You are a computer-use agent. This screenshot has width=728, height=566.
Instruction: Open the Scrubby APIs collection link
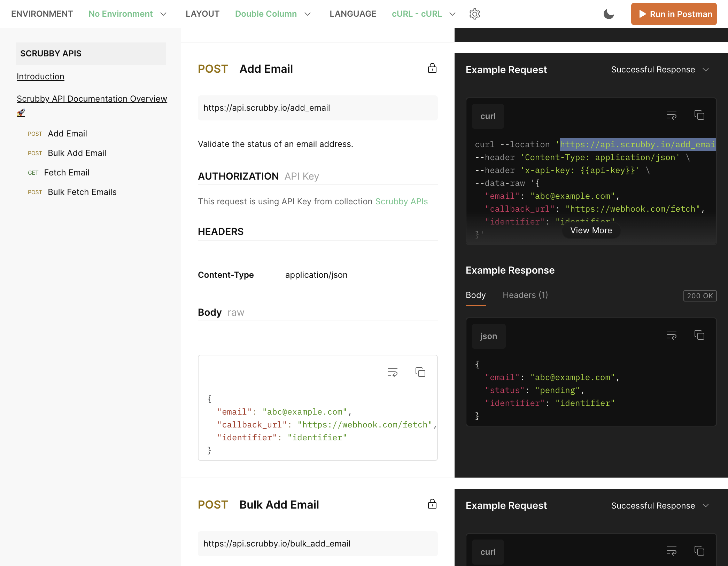coord(401,202)
